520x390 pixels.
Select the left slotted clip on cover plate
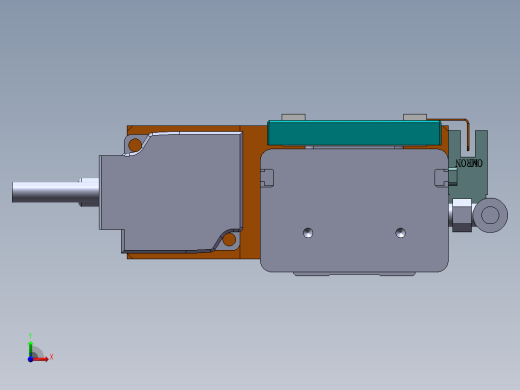tap(267, 178)
